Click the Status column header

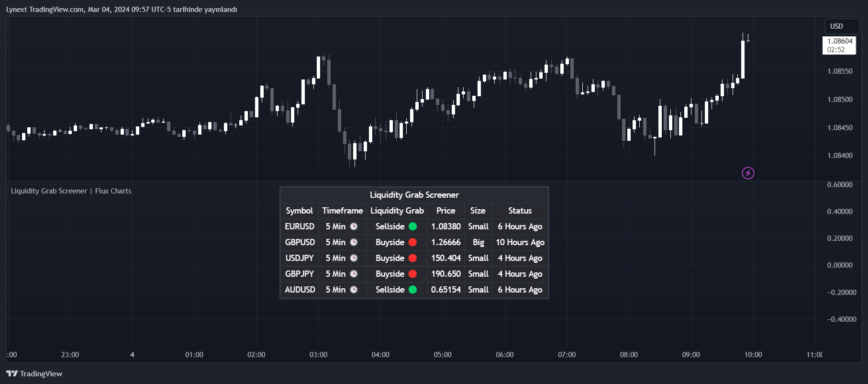520,211
